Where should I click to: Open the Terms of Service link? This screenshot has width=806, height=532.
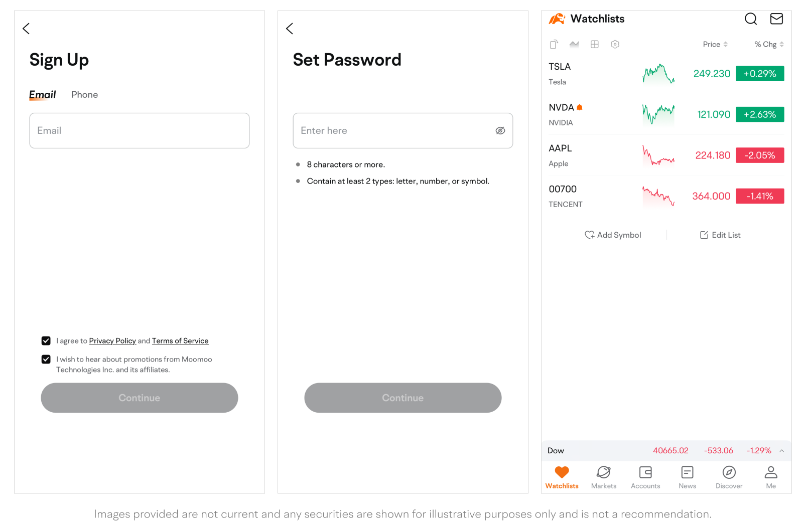pyautogui.click(x=180, y=341)
